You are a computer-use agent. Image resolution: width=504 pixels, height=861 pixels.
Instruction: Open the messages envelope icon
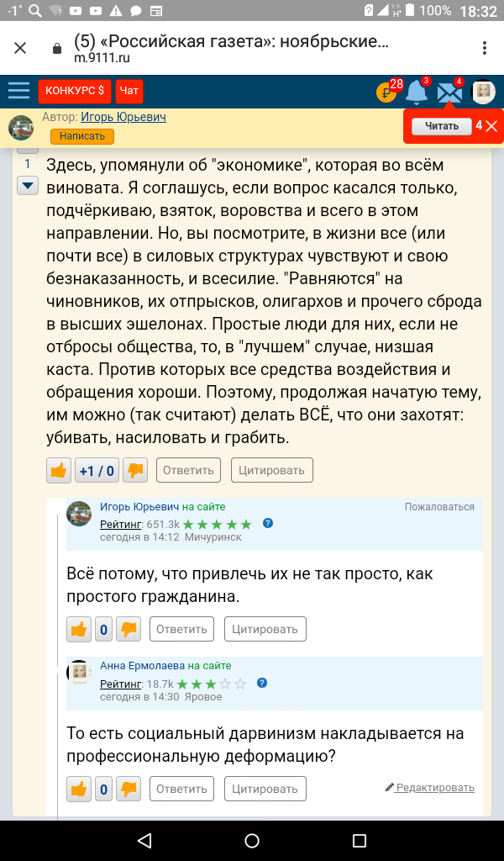pyautogui.click(x=449, y=92)
